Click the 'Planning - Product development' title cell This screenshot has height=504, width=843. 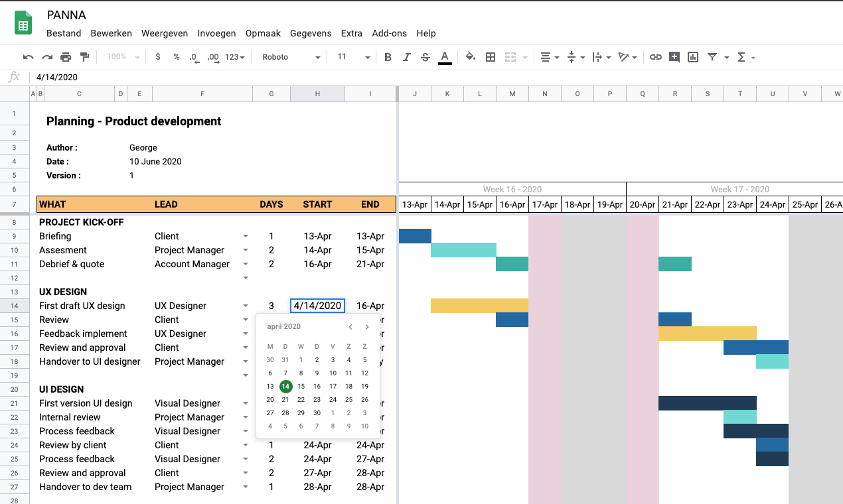tap(134, 121)
